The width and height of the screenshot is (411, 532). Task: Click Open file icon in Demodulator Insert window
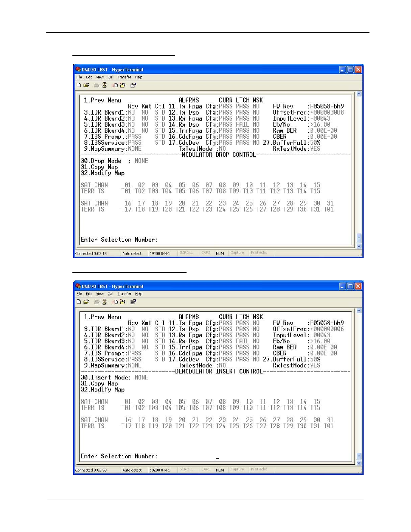click(86, 302)
